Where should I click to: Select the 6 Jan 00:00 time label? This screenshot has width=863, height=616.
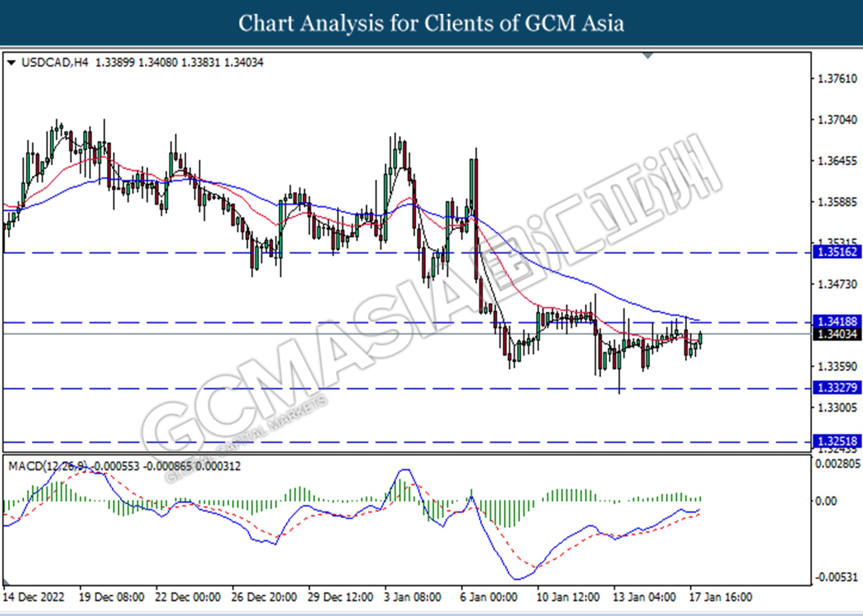click(489, 597)
